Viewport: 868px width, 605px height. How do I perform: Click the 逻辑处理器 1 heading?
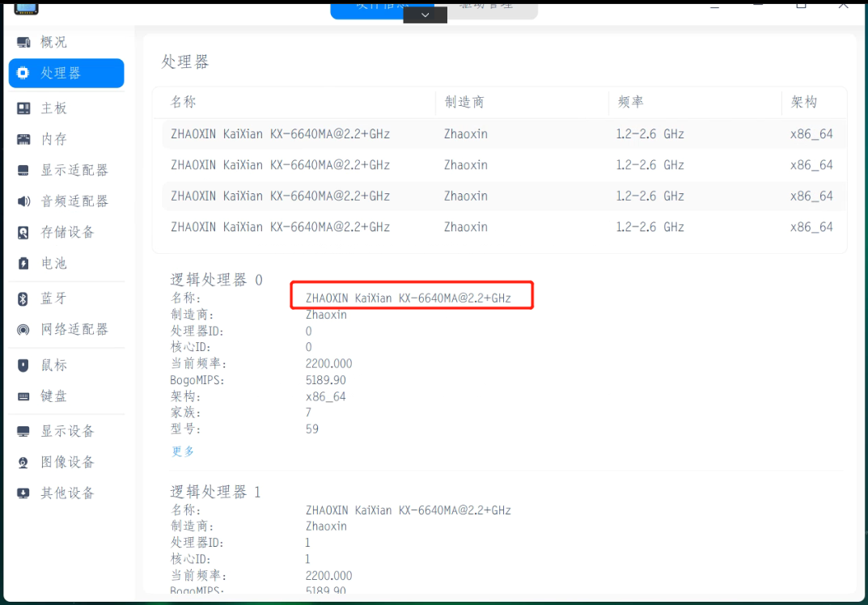215,492
